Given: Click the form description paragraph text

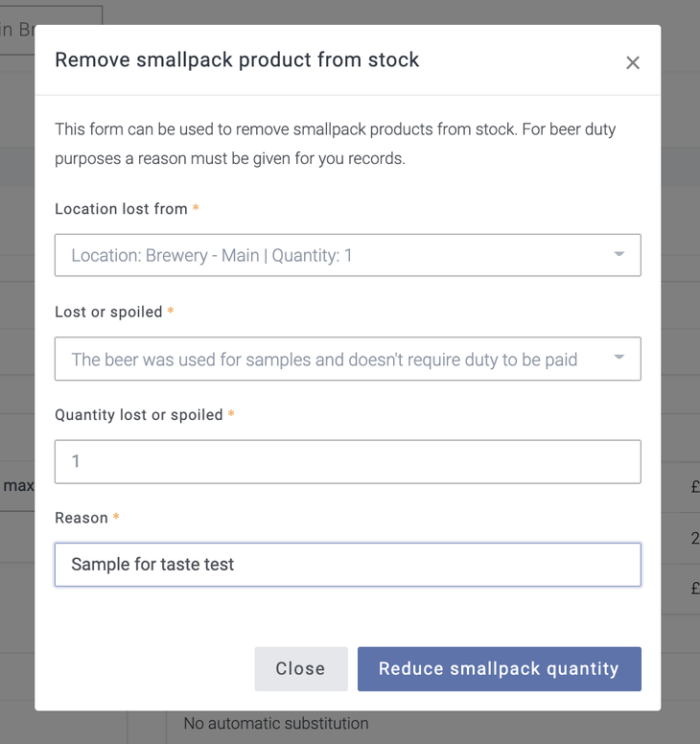Looking at the screenshot, I should point(335,144).
